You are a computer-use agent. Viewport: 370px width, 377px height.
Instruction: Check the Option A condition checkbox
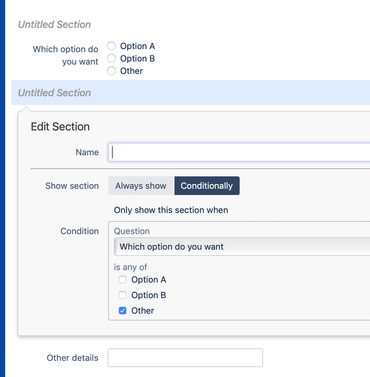coord(123,279)
